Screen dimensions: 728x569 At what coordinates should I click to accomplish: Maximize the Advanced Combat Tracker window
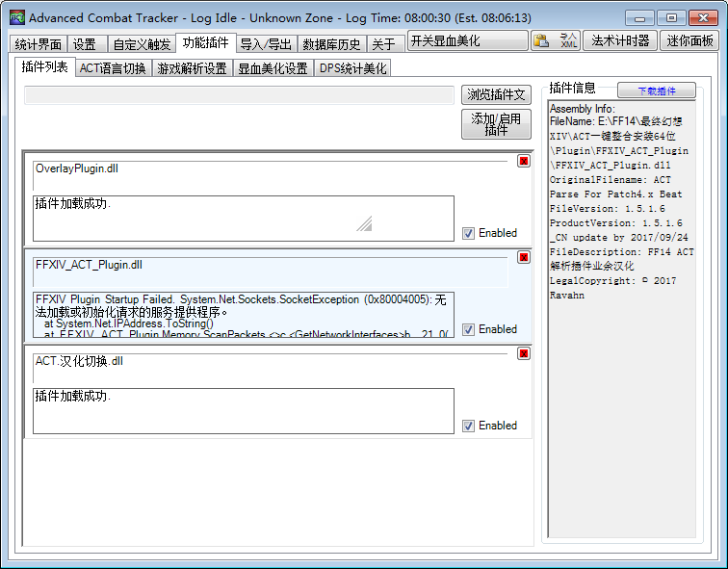[671, 18]
